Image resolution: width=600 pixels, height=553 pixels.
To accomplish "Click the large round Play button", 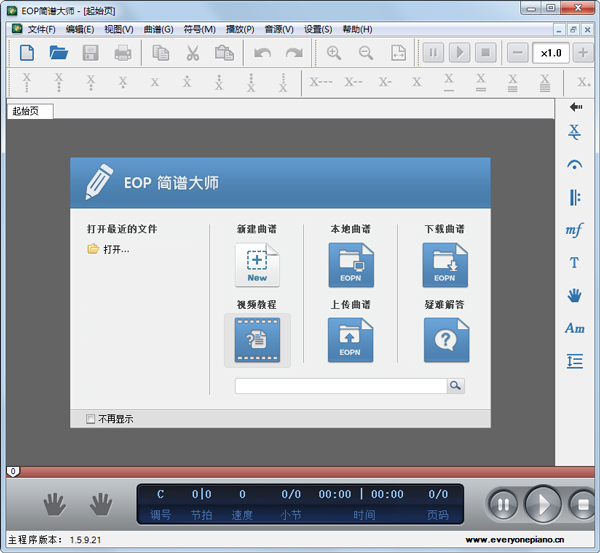I will [543, 504].
